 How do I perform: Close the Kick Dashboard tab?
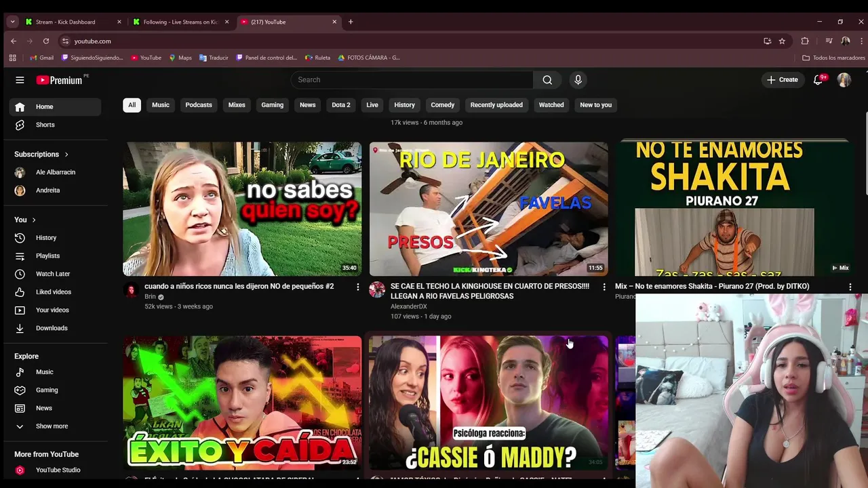(x=119, y=22)
